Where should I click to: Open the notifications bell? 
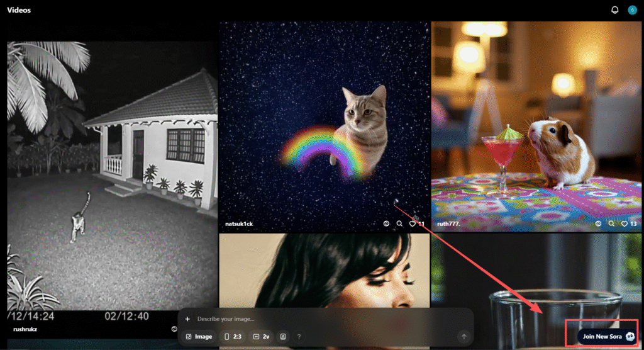pos(614,10)
